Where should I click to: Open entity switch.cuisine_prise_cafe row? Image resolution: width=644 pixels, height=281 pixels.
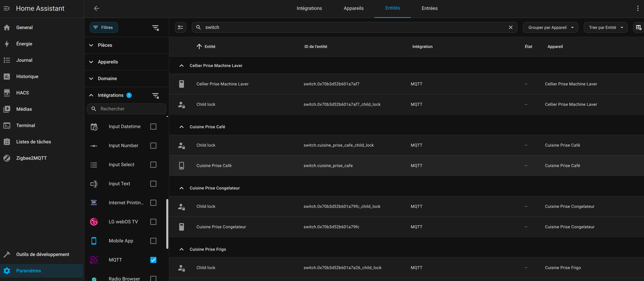pyautogui.click(x=406, y=166)
